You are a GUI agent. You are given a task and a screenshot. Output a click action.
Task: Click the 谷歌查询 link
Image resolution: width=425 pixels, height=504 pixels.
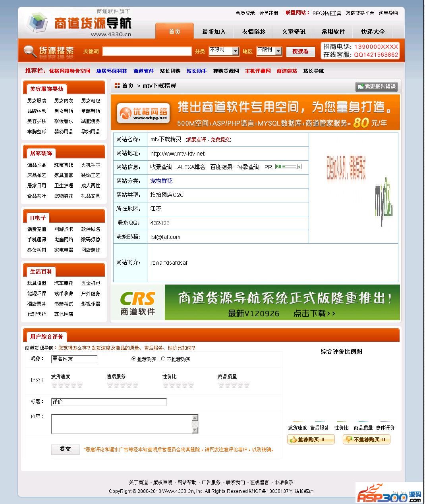[248, 167]
